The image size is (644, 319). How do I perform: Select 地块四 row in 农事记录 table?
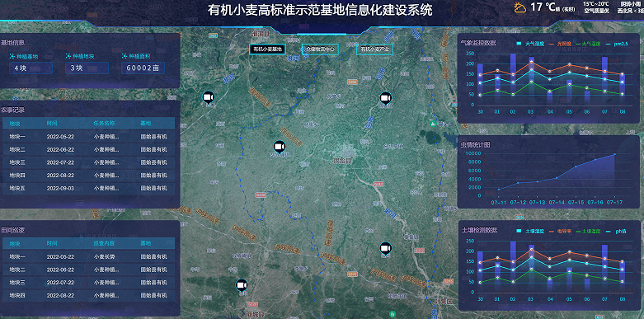pos(89,176)
